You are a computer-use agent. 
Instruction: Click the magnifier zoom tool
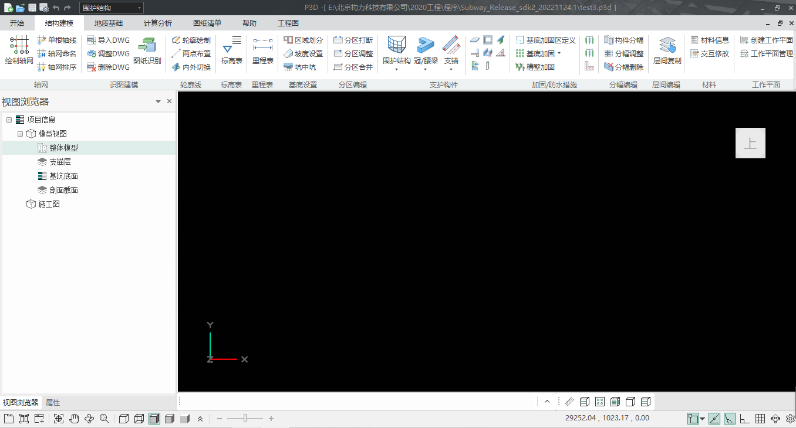105,419
